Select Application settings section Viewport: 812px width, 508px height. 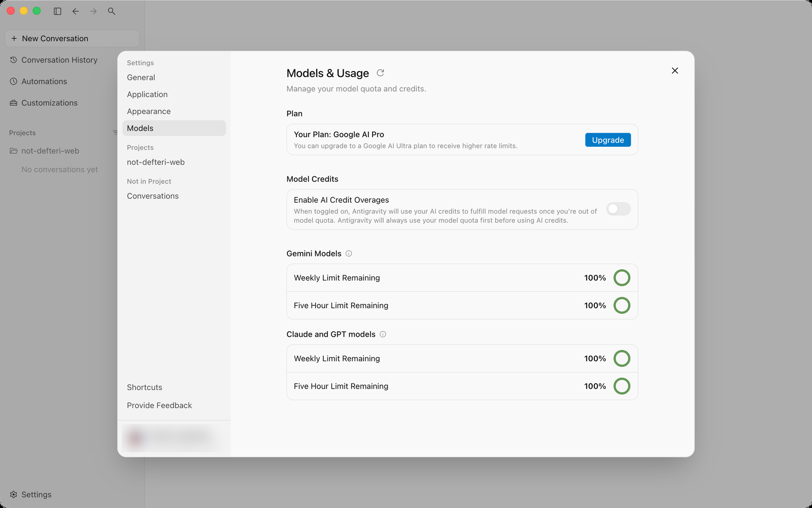(174, 94)
